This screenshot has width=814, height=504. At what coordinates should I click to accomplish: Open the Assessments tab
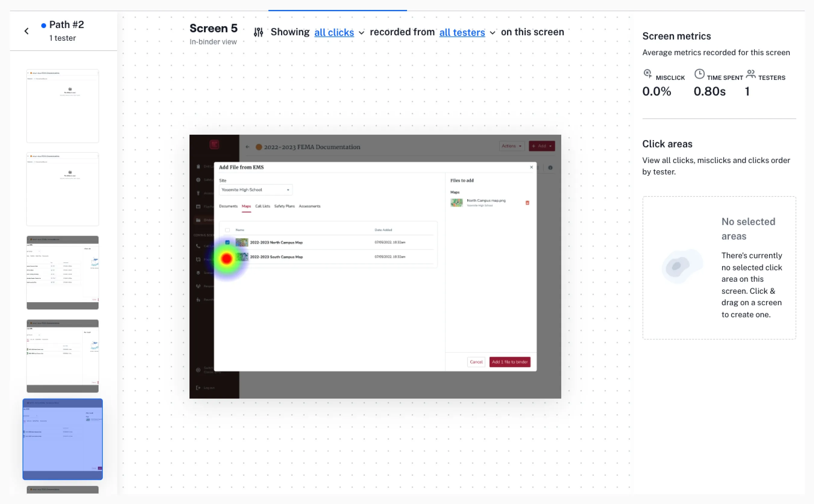click(310, 206)
